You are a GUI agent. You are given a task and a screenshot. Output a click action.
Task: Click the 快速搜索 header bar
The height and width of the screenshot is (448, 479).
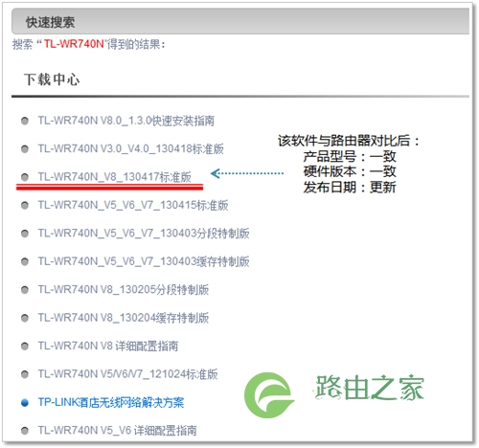pos(240,21)
